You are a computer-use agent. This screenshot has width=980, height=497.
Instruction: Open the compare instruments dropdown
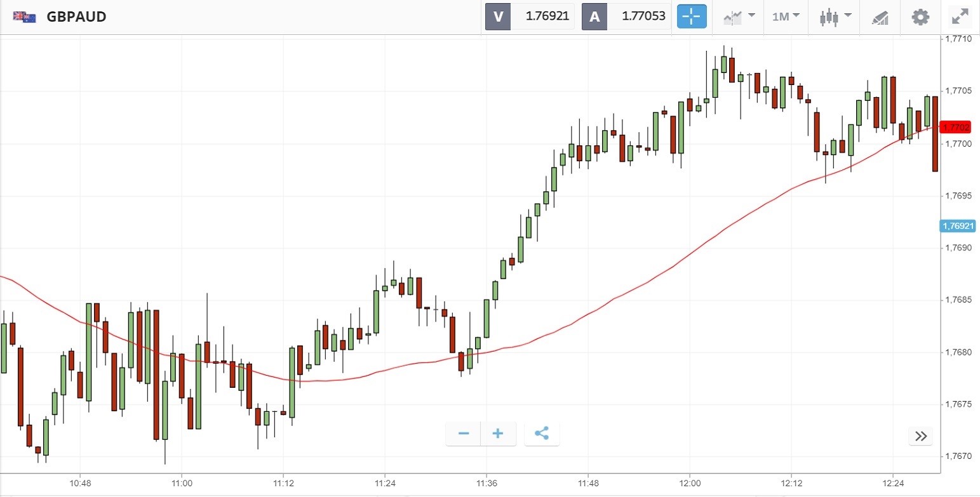pos(739,17)
